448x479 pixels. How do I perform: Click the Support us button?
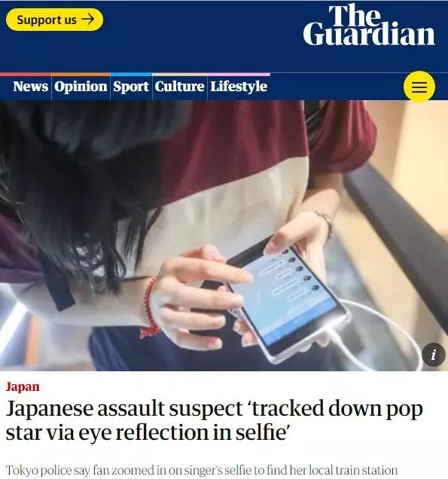55,20
